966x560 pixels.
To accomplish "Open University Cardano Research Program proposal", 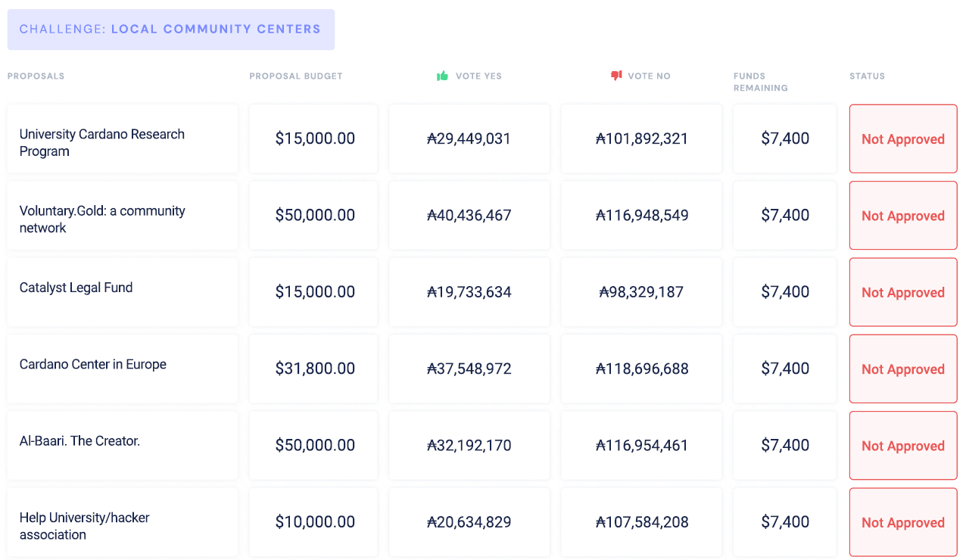I will click(x=102, y=142).
